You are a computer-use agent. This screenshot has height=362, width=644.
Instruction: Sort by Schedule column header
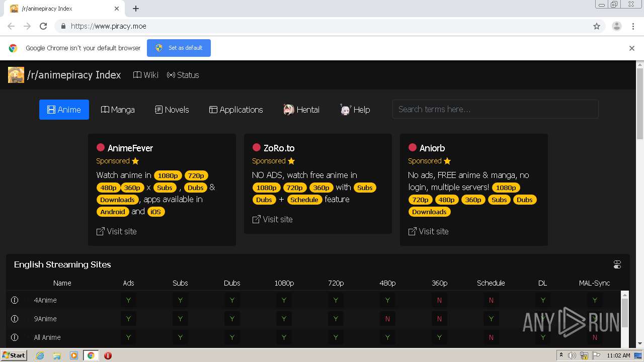491,283
